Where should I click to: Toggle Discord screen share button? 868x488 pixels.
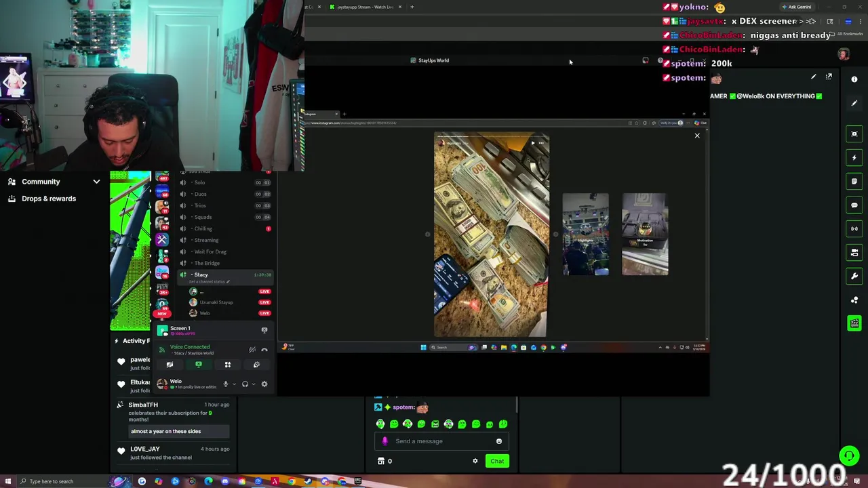tap(199, 365)
